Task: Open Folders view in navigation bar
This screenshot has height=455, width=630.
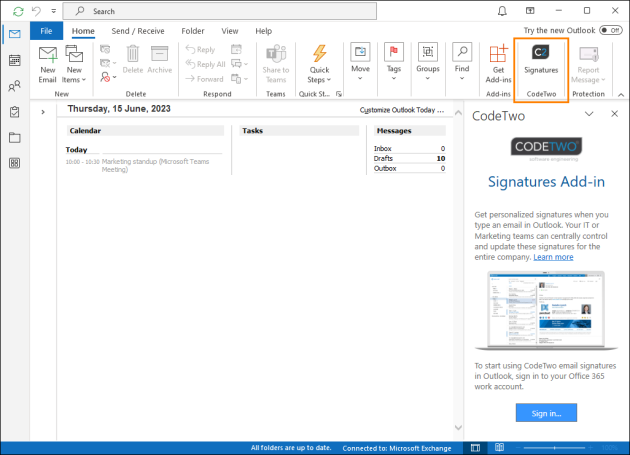Action: click(x=15, y=137)
